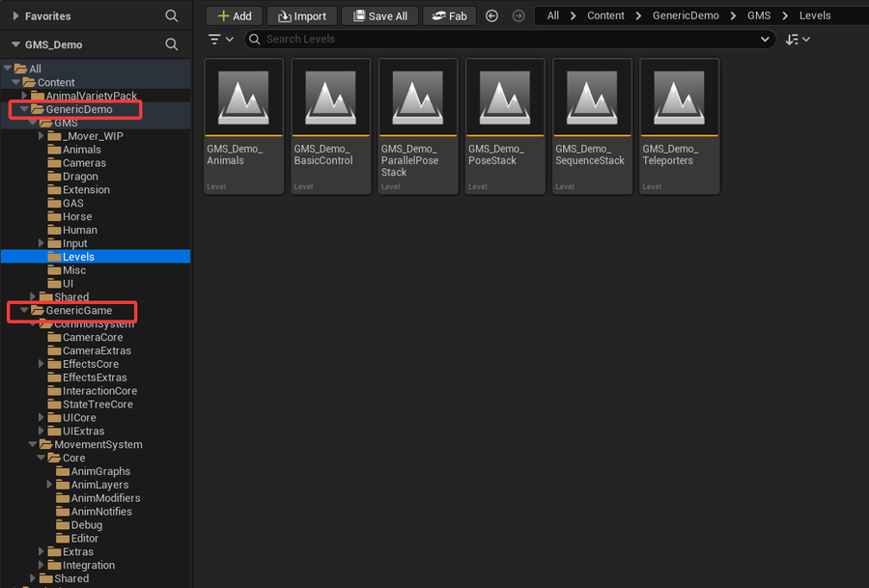Click the Import button

click(302, 16)
